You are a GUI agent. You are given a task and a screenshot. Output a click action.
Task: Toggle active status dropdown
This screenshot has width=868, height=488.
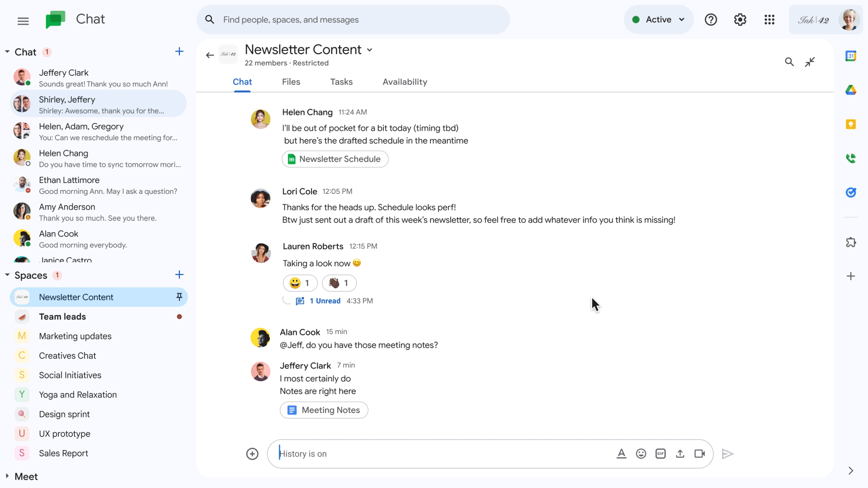pos(656,19)
